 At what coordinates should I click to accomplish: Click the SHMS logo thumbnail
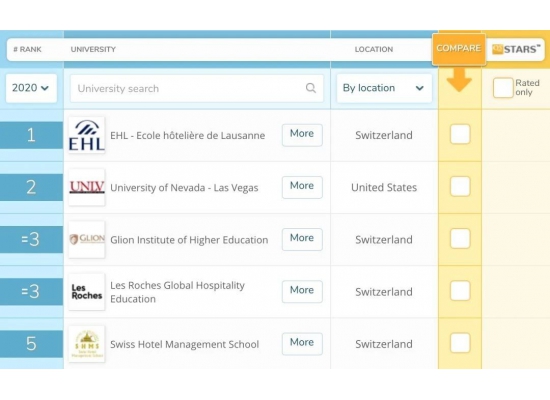coord(87,344)
